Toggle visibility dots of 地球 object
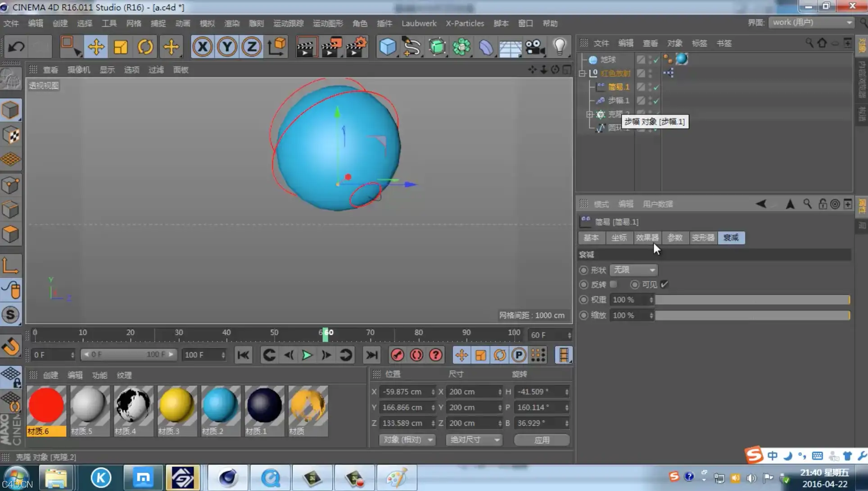The width and height of the screenshot is (868, 491). pos(650,59)
